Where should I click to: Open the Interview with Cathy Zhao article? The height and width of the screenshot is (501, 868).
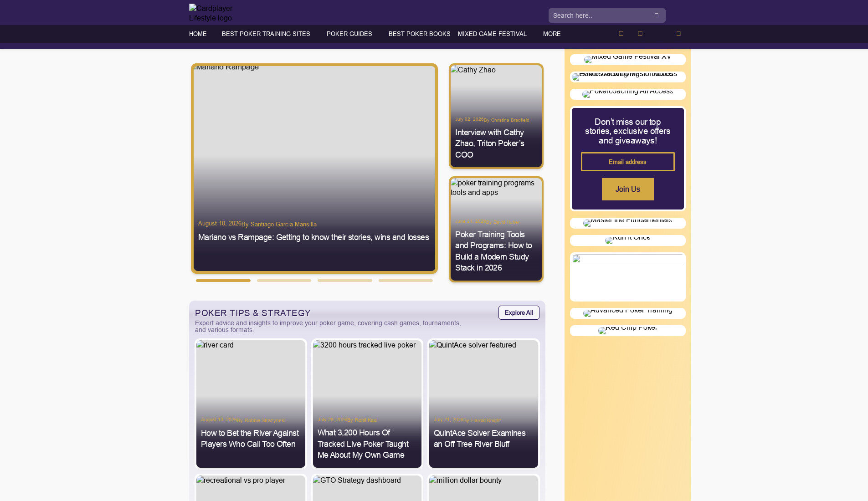pyautogui.click(x=490, y=143)
